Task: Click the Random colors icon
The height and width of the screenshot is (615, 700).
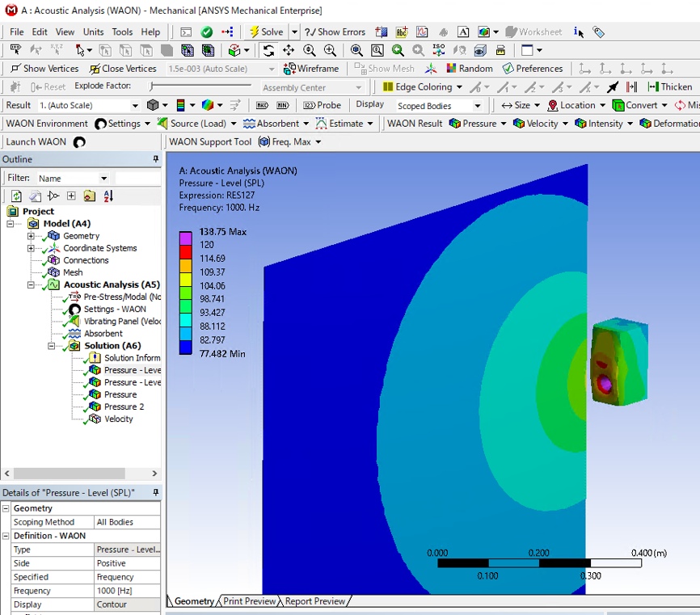Action: (x=451, y=68)
